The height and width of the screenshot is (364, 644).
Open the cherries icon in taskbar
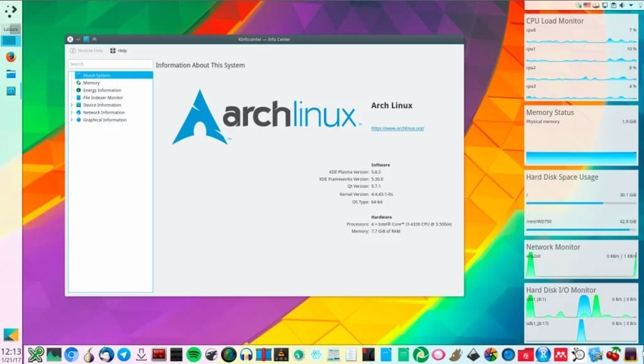pyautogui.click(x=613, y=355)
